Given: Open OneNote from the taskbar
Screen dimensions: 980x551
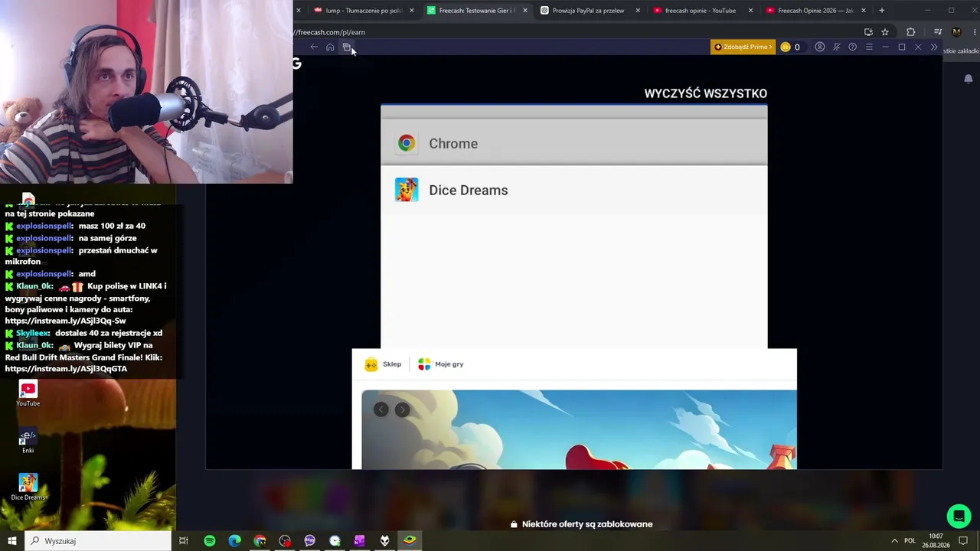Looking at the screenshot, I should pos(359,541).
